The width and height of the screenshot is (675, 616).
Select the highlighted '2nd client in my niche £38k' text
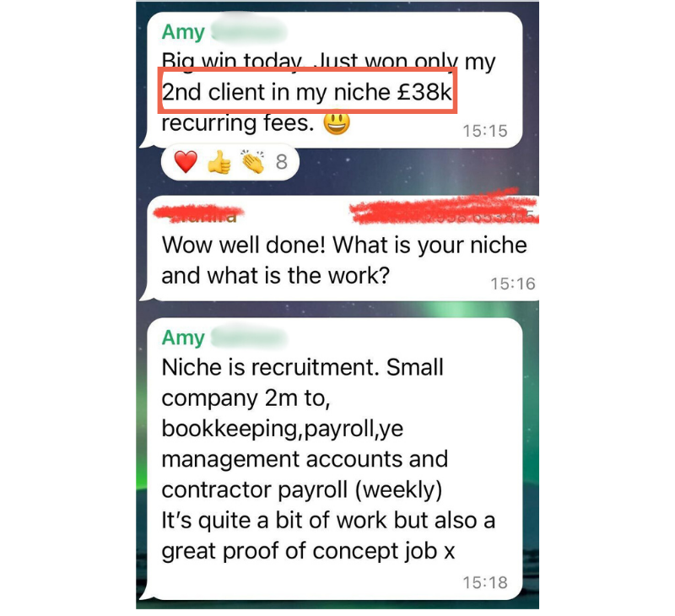tap(307, 91)
